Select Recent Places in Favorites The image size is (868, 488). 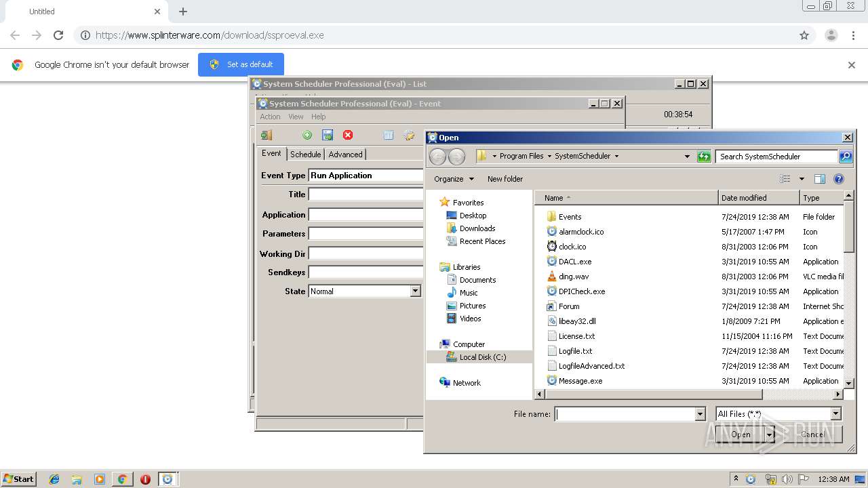[x=482, y=241]
